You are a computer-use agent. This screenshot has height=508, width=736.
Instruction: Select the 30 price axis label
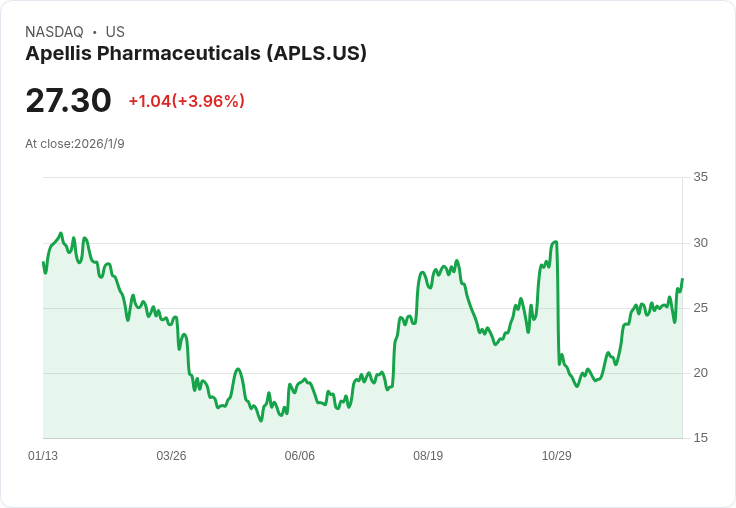pyautogui.click(x=700, y=243)
